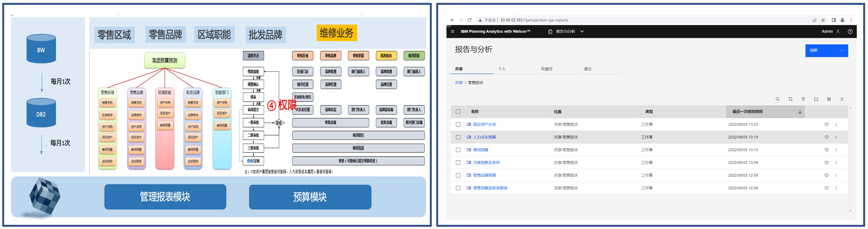Toggle favorite heart for 固定资产计划
The width and height of the screenshot is (868, 229).
pyautogui.click(x=827, y=125)
